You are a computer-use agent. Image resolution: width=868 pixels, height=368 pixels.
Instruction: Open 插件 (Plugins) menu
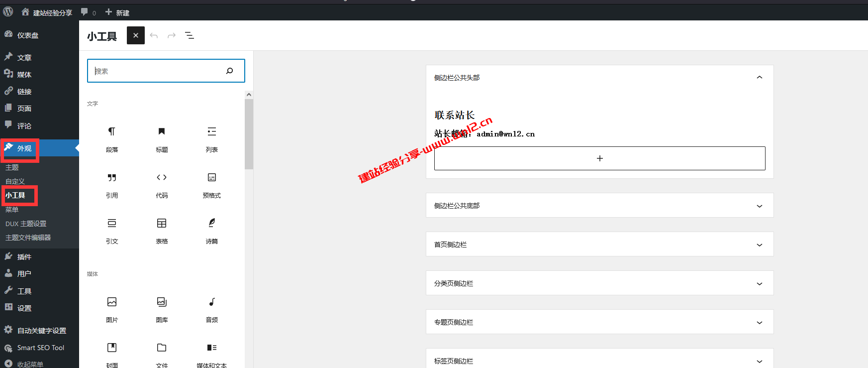[39, 256]
